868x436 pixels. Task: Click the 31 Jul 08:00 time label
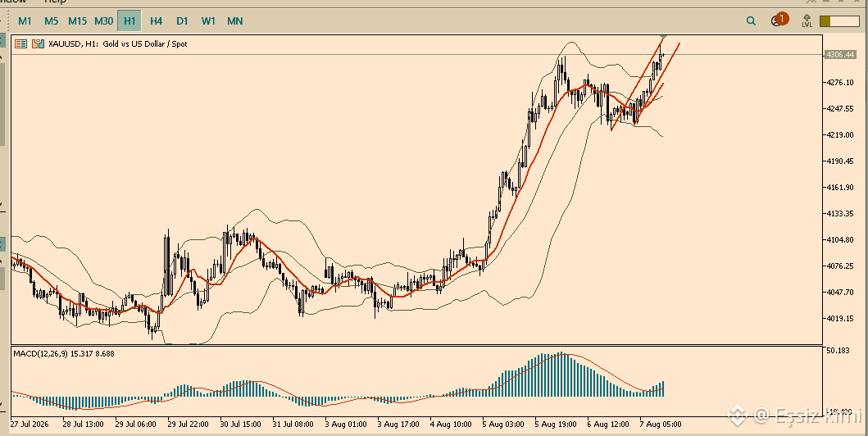click(x=293, y=425)
